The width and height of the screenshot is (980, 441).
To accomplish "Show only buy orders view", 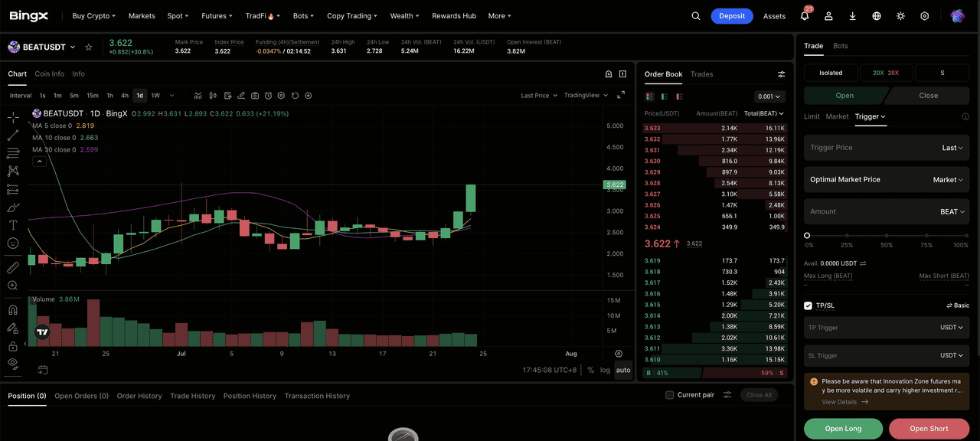I will (664, 96).
